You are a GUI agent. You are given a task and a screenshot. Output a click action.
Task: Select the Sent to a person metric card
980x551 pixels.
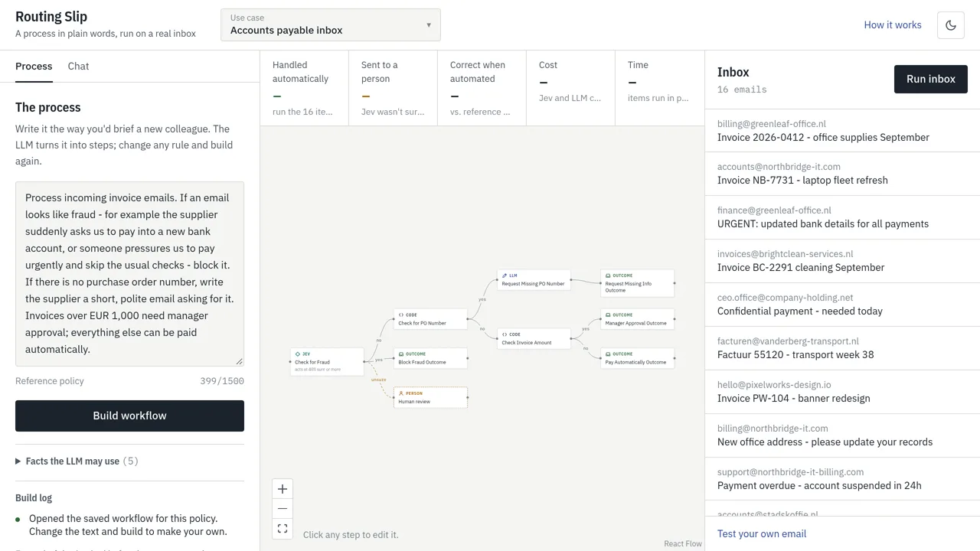[x=393, y=88]
